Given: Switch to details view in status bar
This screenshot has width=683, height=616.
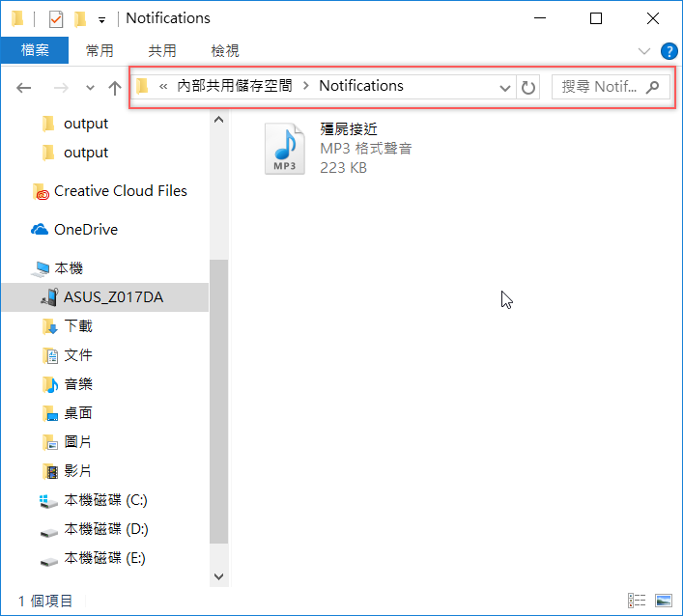Looking at the screenshot, I should [637, 601].
